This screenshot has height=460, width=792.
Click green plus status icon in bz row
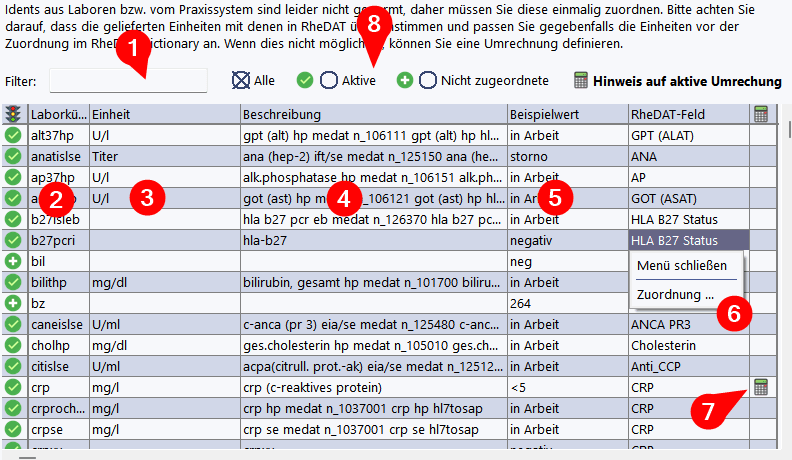click(13, 303)
